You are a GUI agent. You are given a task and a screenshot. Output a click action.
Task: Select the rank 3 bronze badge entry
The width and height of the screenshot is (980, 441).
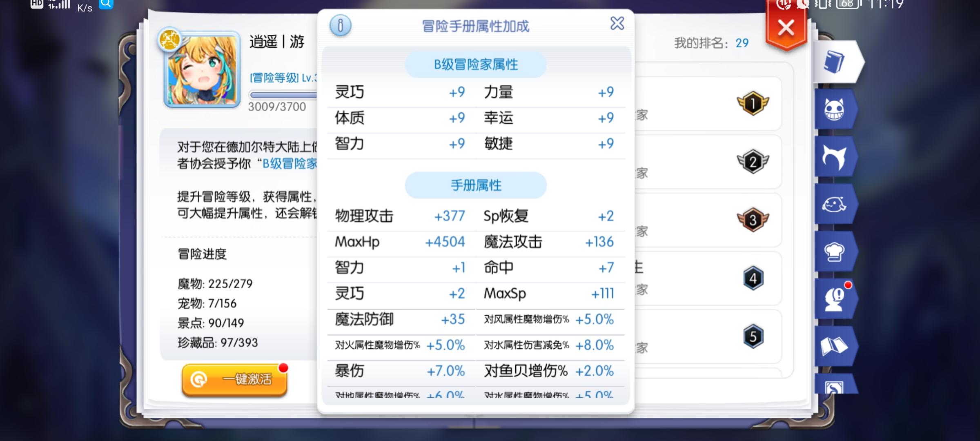(x=753, y=220)
